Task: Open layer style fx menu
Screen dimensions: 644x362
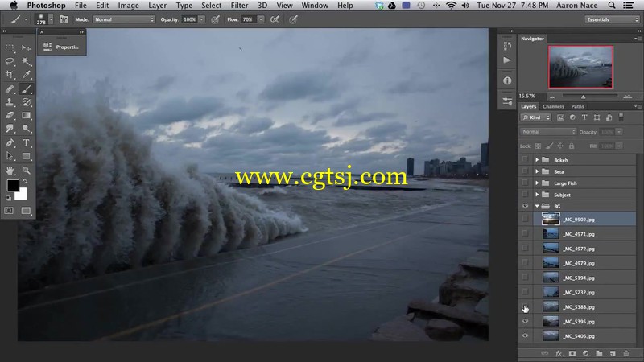Action: pos(559,353)
